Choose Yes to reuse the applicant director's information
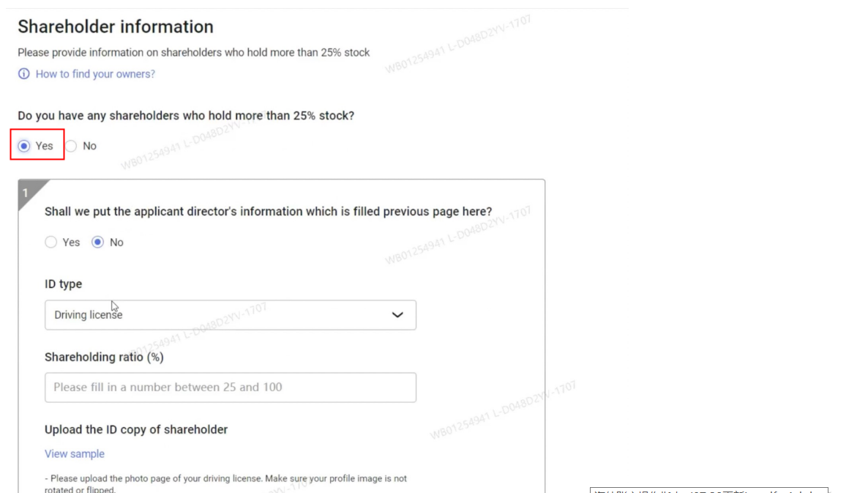Viewport: 868px width, 493px height. click(51, 242)
